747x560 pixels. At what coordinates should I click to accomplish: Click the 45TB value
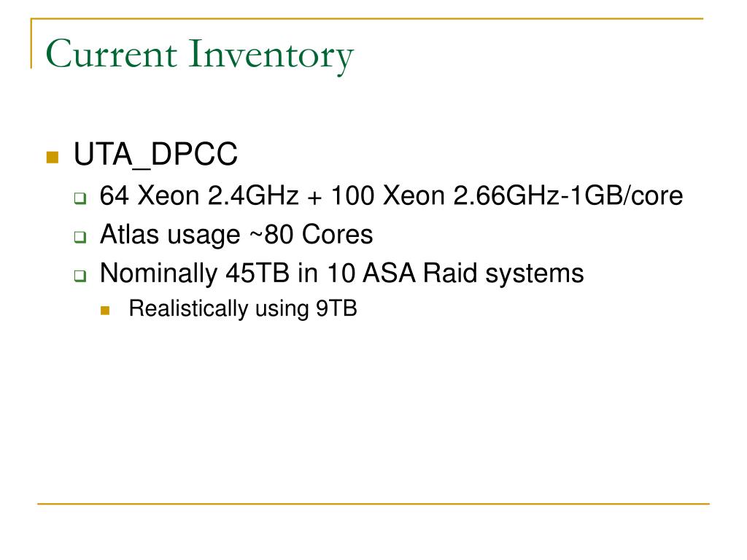pos(258,273)
